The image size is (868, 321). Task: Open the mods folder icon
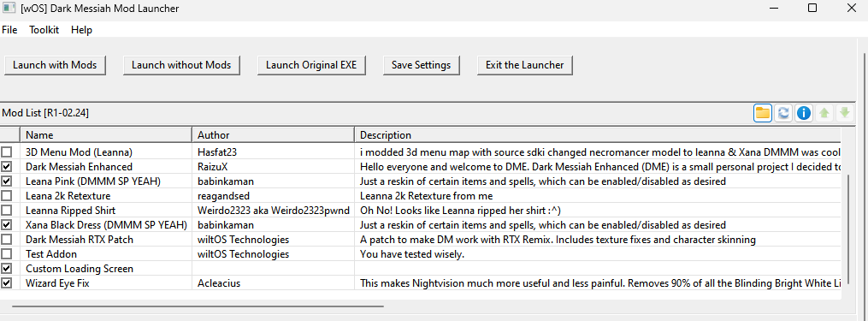coord(762,113)
